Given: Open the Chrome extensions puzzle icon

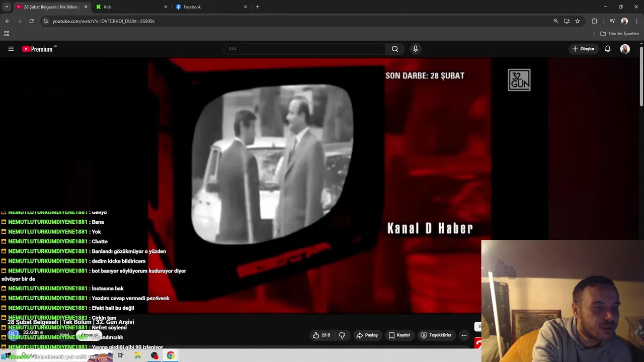Looking at the screenshot, I should pyautogui.click(x=594, y=21).
